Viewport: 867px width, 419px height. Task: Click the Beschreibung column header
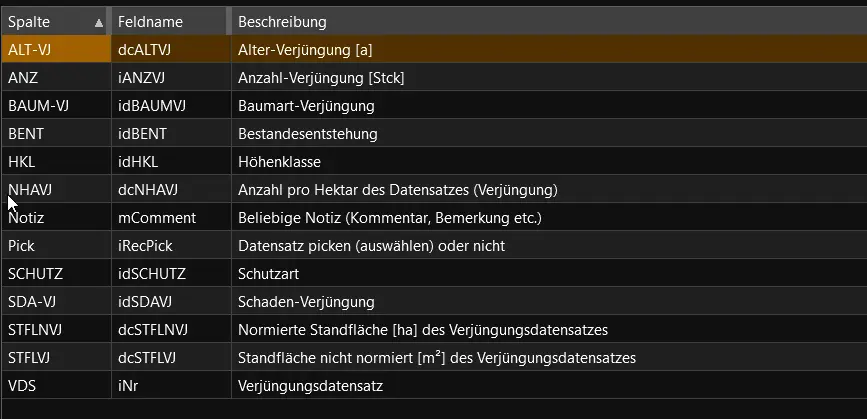click(282, 22)
